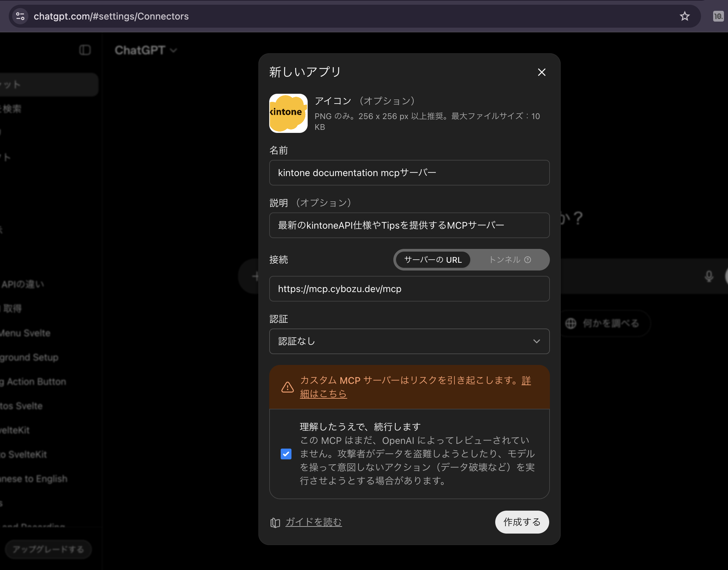Click the アップグレードする button in sidebar
Screen dimensions: 728x570
click(48, 549)
